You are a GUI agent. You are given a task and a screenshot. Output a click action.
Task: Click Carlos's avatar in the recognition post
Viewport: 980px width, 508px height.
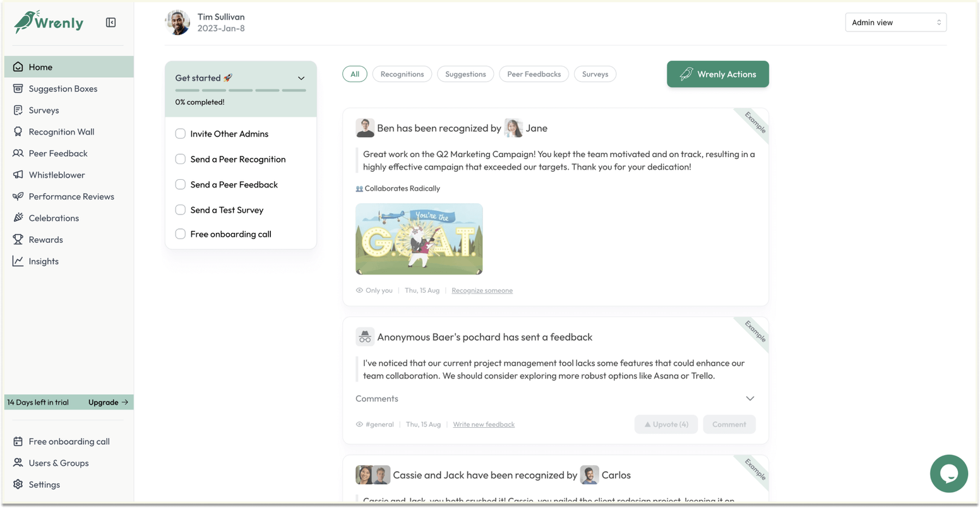589,475
